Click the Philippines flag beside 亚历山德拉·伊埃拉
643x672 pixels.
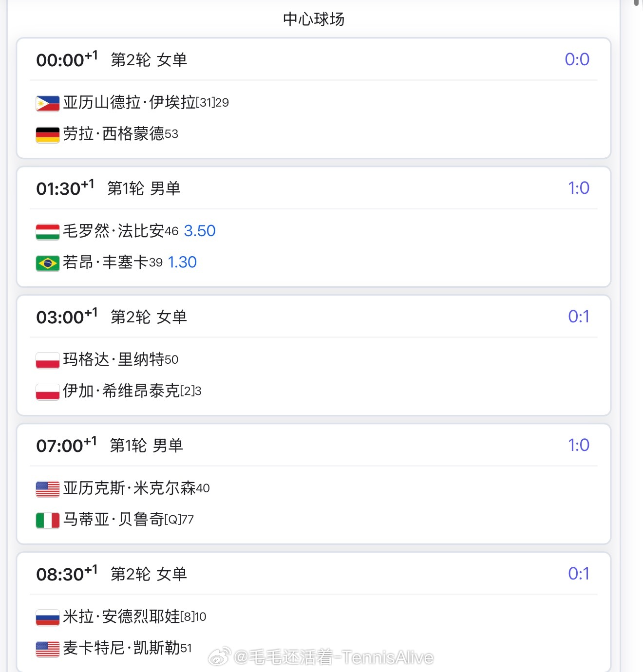[48, 103]
